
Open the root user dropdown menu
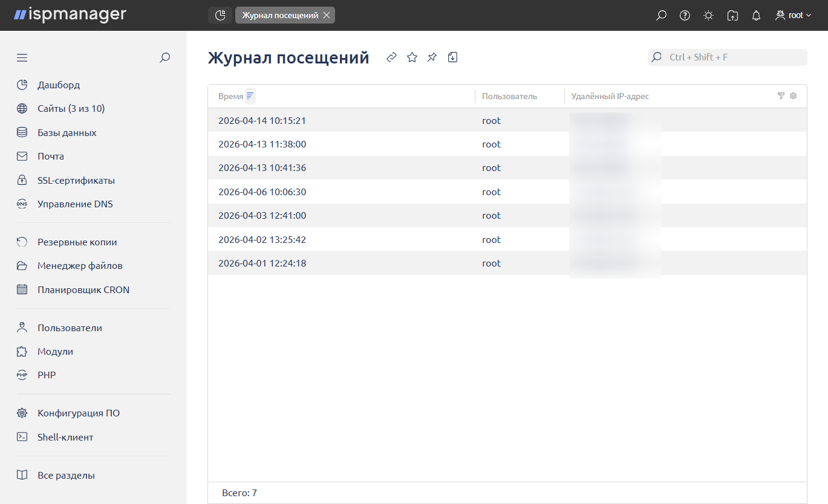point(794,16)
